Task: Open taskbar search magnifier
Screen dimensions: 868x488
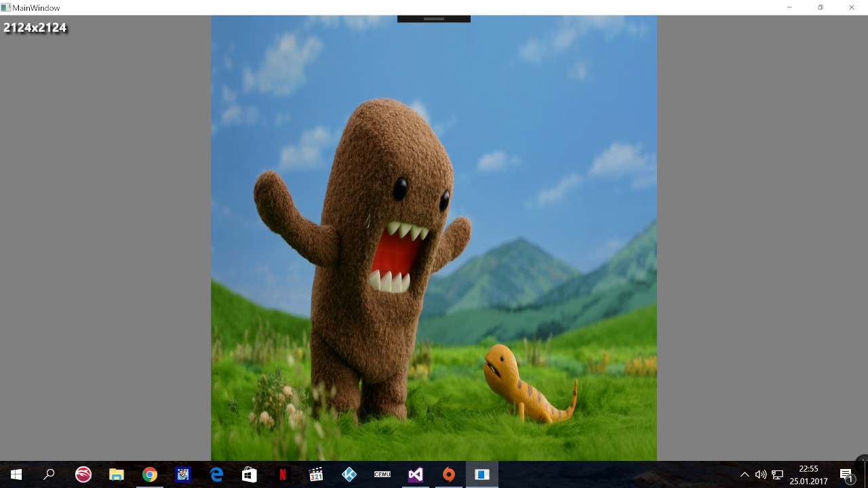Action: (49, 474)
